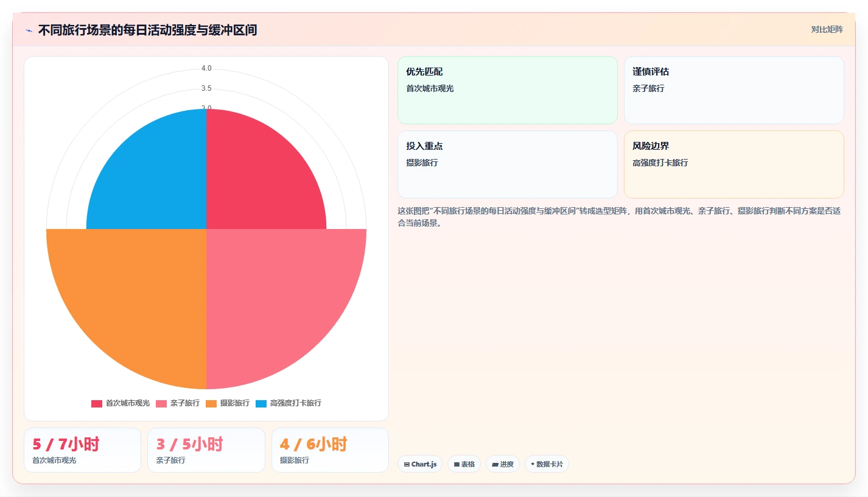Click the 5 / 7小时 stat card
This screenshot has height=497, width=868.
pyautogui.click(x=82, y=450)
